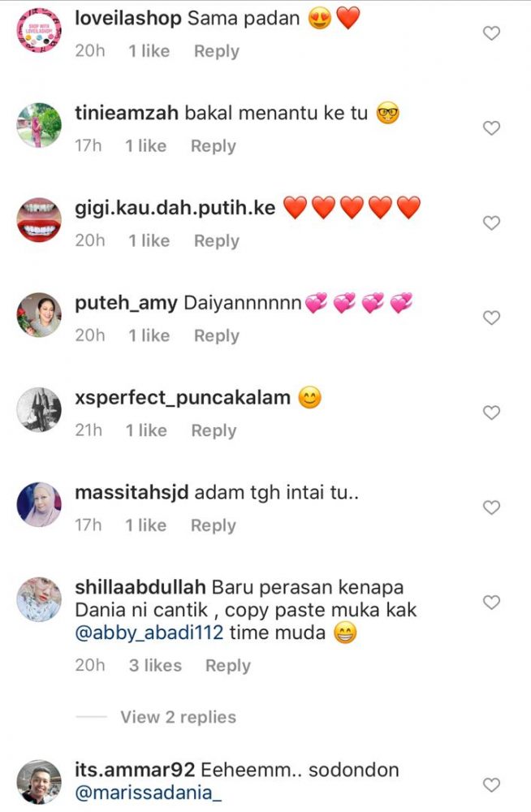Open xsperfect_puncakalam username profile
The width and height of the screenshot is (531, 812).
[x=183, y=398]
